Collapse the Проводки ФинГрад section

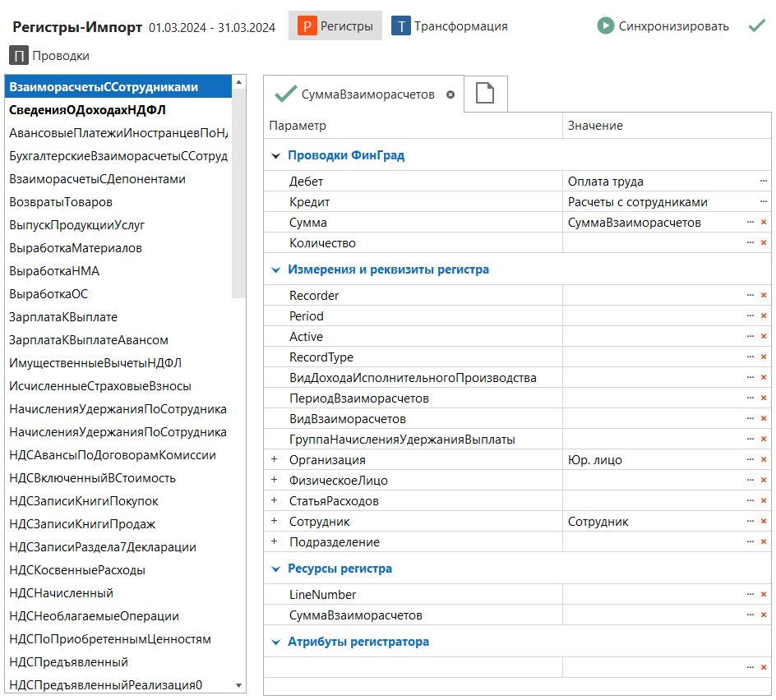(x=275, y=155)
